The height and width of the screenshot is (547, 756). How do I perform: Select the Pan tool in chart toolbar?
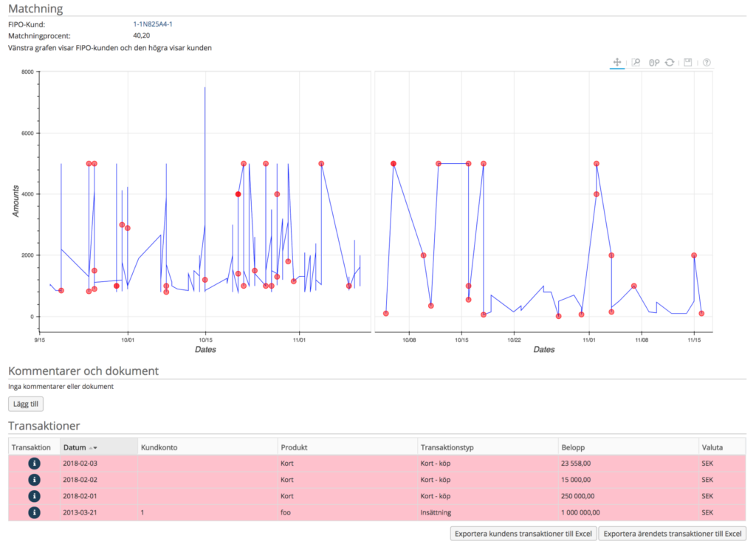(x=616, y=62)
